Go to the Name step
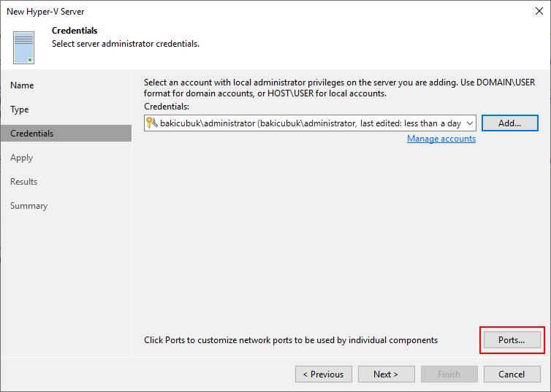Image resolution: width=551 pixels, height=392 pixels. (x=22, y=85)
